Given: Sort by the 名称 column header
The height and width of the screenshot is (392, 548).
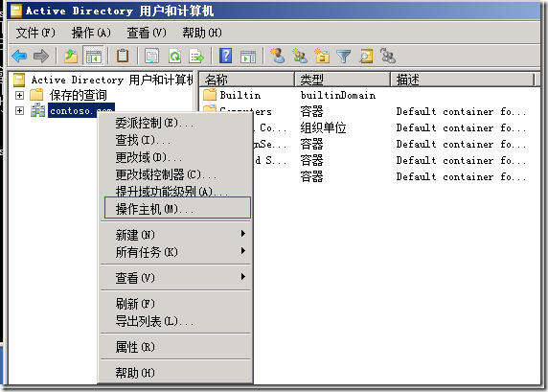Looking at the screenshot, I should [x=247, y=80].
